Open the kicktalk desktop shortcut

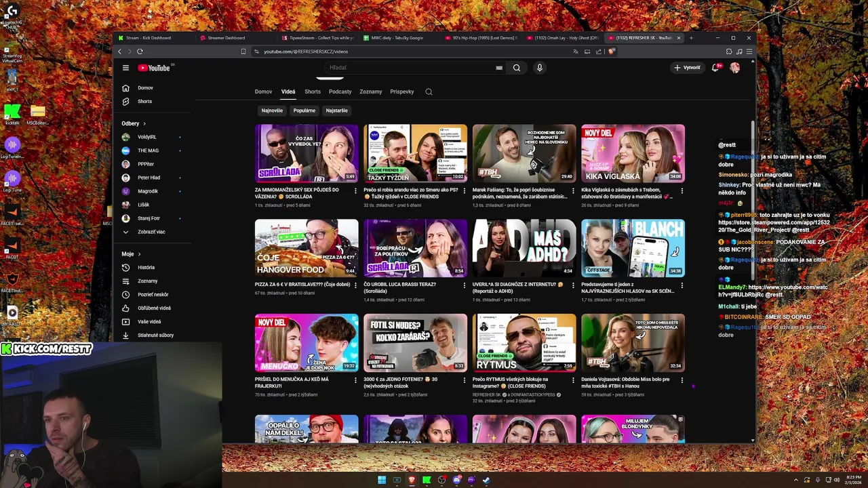point(12,114)
